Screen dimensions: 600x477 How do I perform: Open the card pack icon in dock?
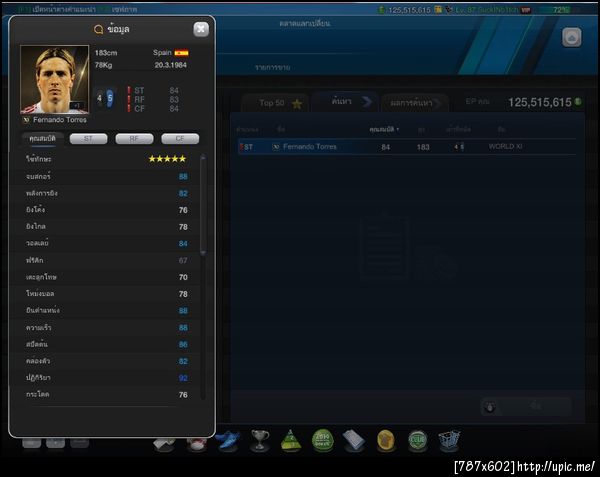pyautogui.click(x=354, y=440)
